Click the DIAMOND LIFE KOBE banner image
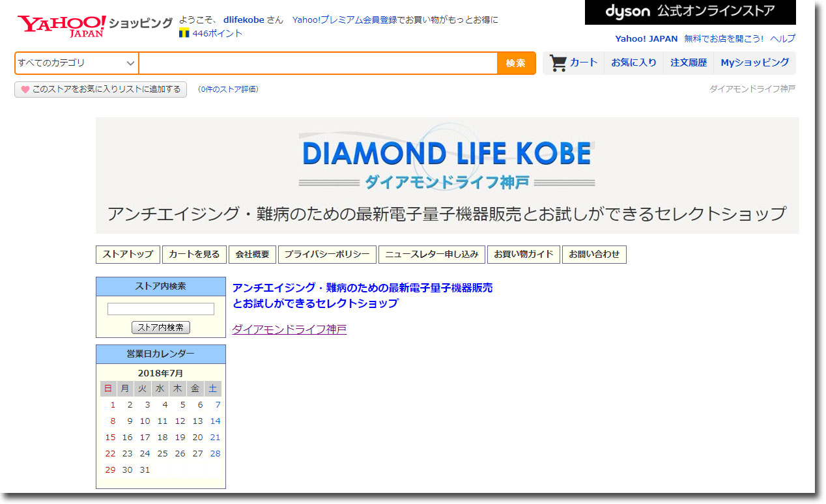The width and height of the screenshot is (826, 504). [x=447, y=175]
